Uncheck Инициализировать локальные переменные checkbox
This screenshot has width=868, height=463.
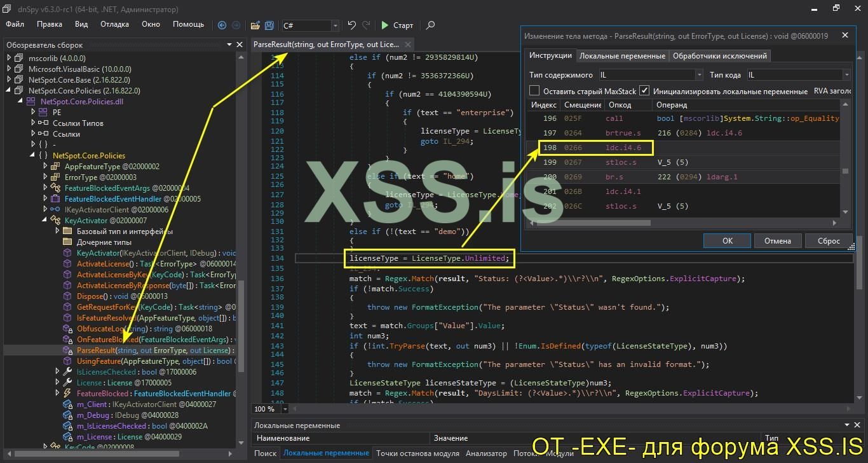(644, 91)
